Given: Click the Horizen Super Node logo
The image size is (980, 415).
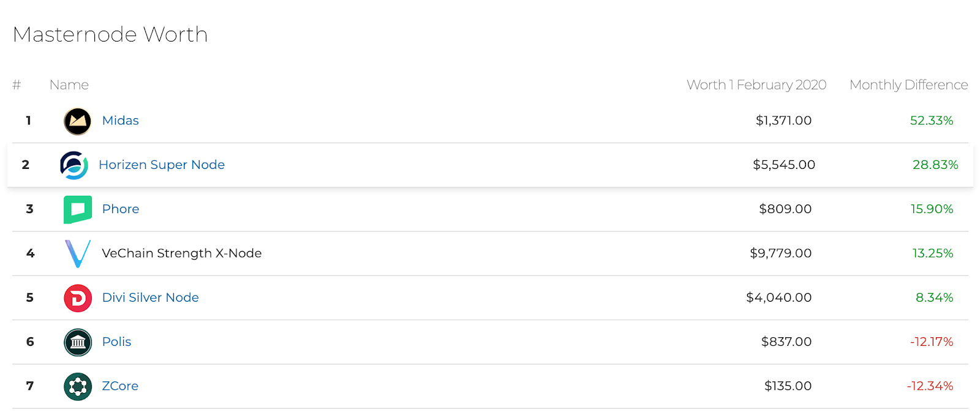Looking at the screenshot, I should point(74,165).
